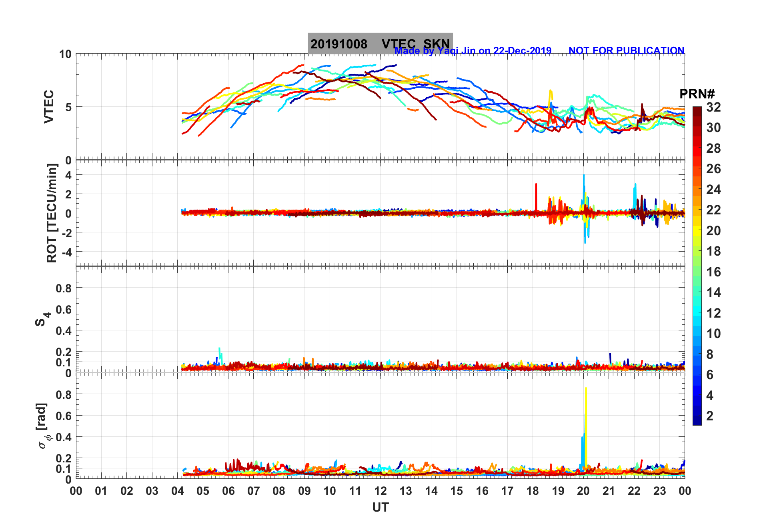Click the x-axis tick label 12
Screen dimensions: 761x532
[x=380, y=491]
